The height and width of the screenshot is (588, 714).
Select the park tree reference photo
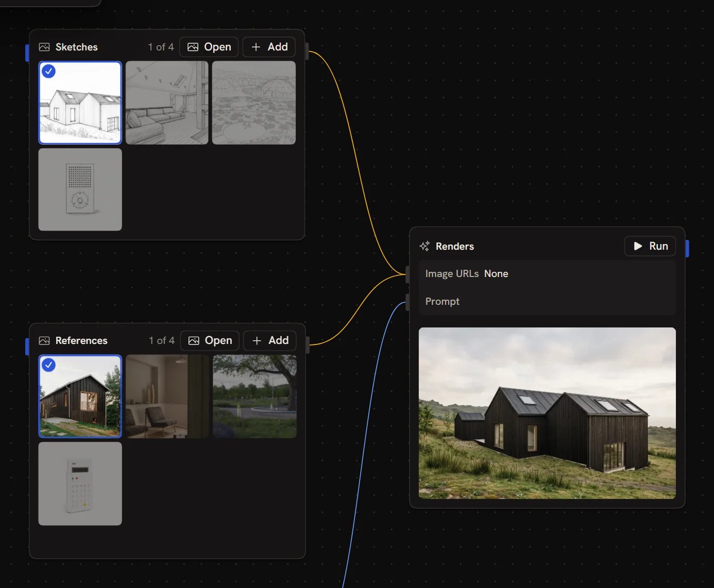click(254, 396)
